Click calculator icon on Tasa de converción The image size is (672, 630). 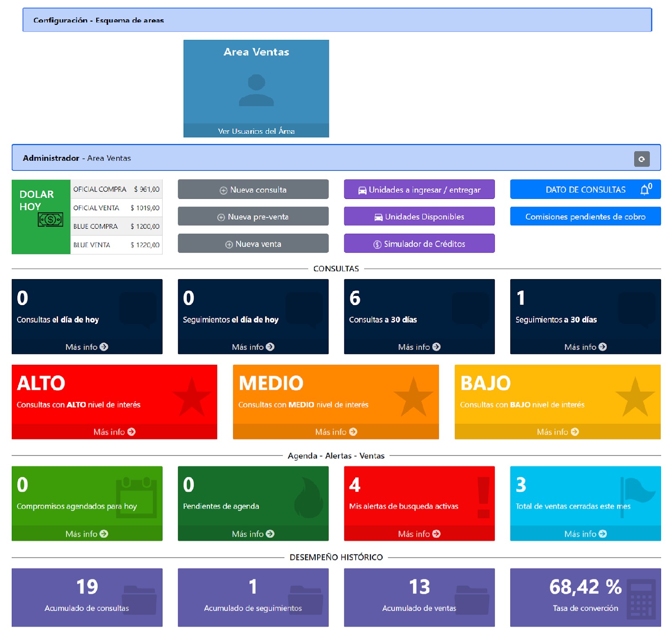tap(641, 599)
